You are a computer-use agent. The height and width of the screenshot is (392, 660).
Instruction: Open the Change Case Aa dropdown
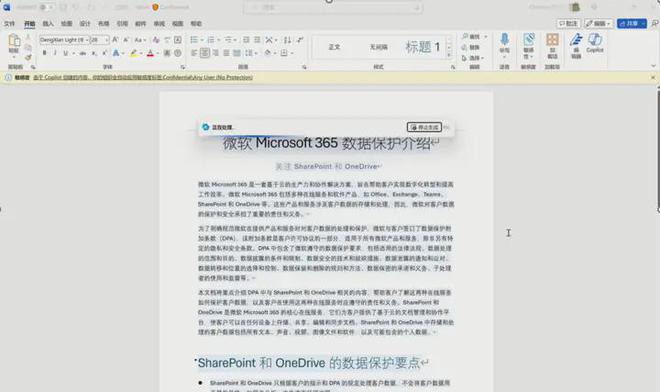(x=140, y=40)
